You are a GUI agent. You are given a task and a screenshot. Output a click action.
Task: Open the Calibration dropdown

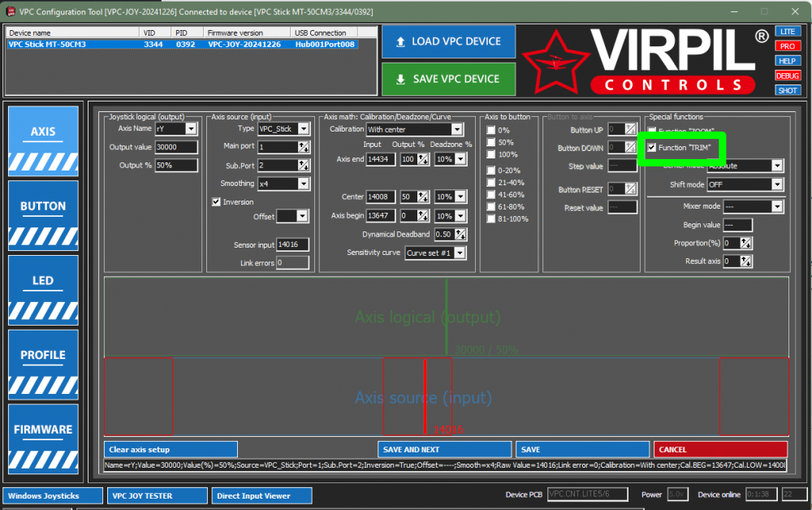point(456,129)
